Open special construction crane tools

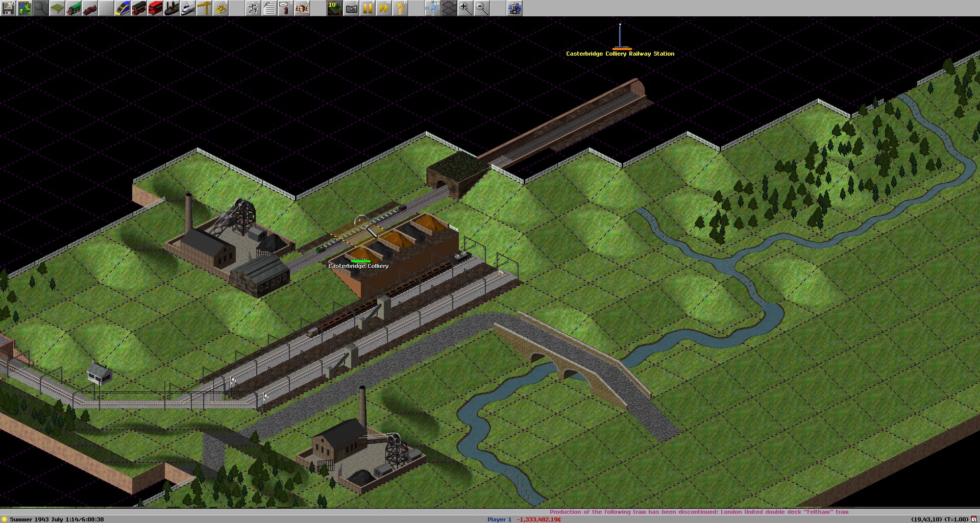[x=204, y=8]
